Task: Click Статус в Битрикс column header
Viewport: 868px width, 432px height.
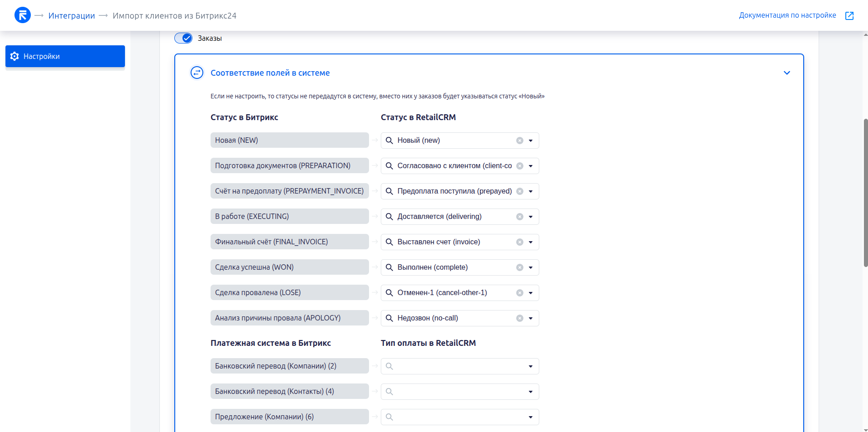Action: point(245,117)
